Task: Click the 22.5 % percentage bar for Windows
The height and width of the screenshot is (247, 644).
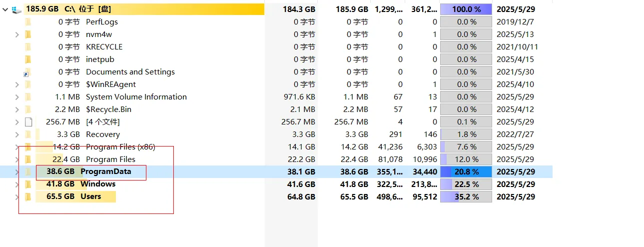Action: 466,184
